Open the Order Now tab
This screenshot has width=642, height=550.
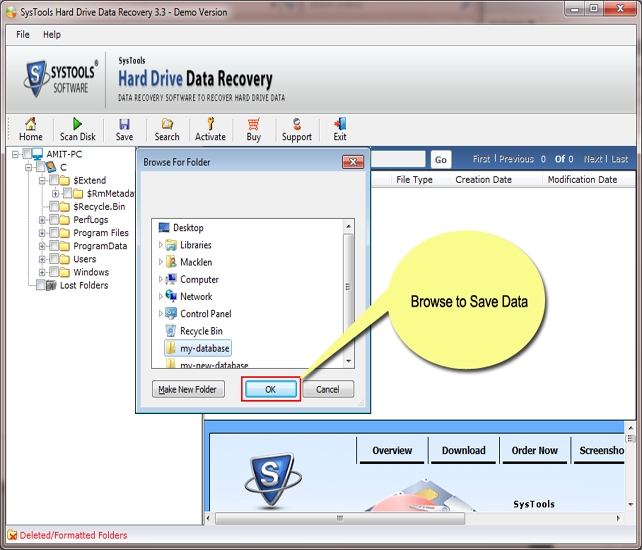535,450
